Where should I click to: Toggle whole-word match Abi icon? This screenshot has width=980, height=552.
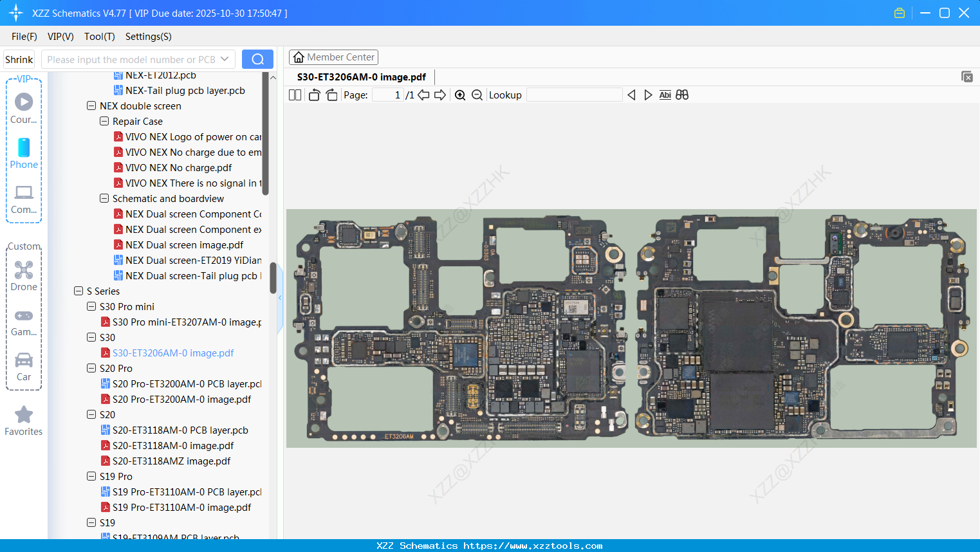coord(665,95)
